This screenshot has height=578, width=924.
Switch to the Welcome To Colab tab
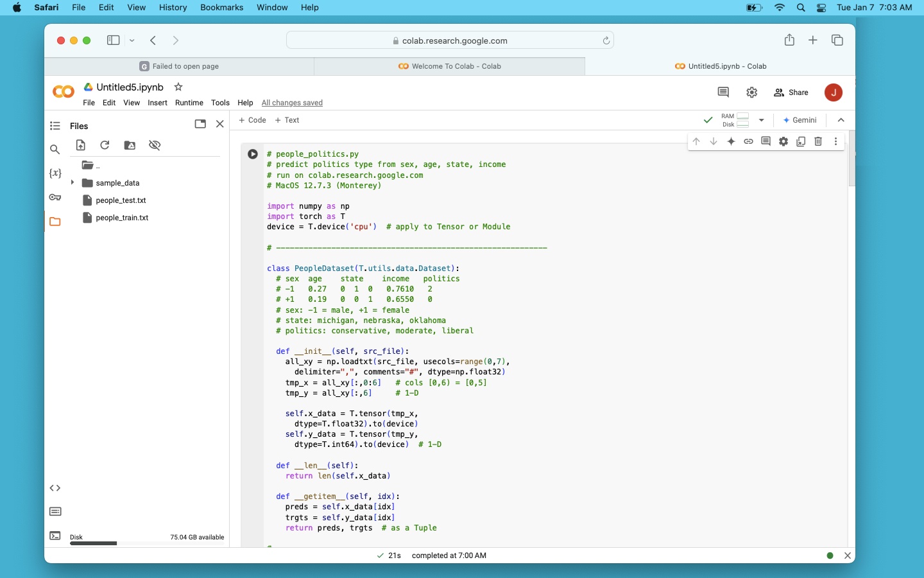[449, 66]
